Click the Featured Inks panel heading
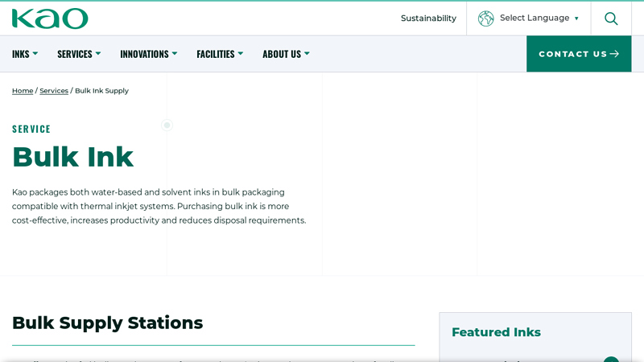The image size is (644, 362). (x=496, y=332)
